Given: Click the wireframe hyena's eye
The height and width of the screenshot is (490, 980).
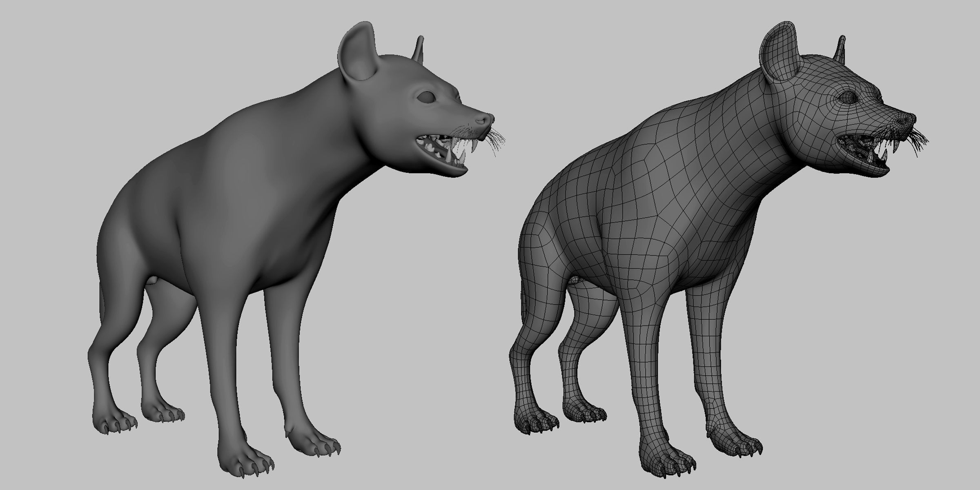Looking at the screenshot, I should click(x=848, y=97).
